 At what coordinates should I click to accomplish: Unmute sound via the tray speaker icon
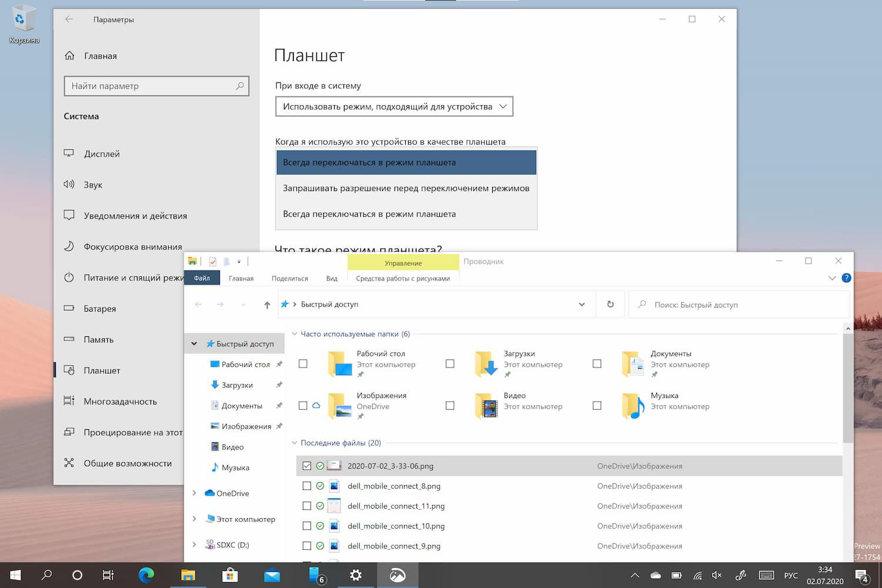(717, 575)
